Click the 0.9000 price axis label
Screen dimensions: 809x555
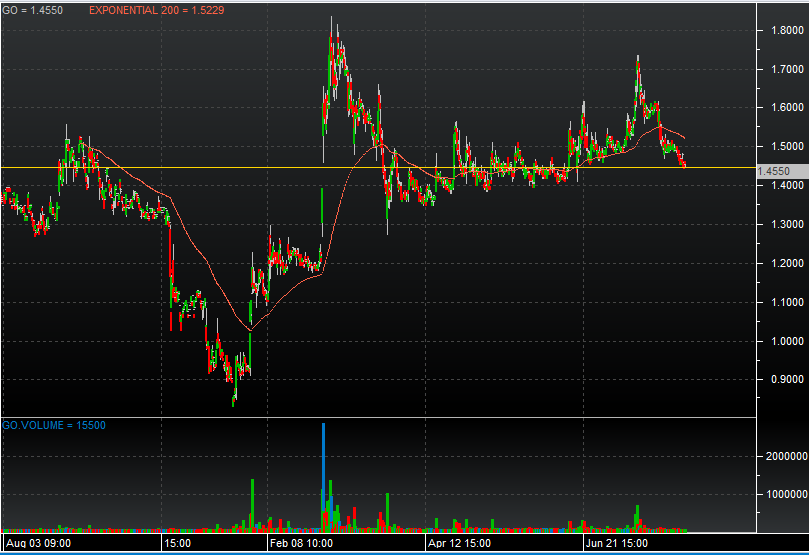pyautogui.click(x=787, y=380)
